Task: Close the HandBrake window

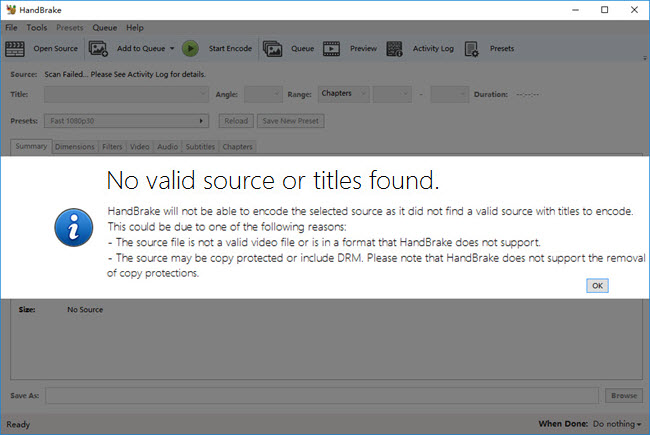Action: 634,10
